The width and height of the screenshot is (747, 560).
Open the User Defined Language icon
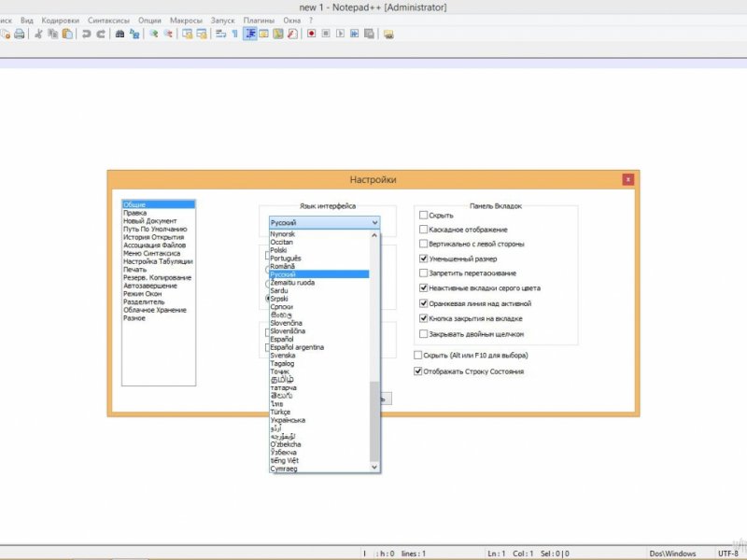[x=264, y=34]
